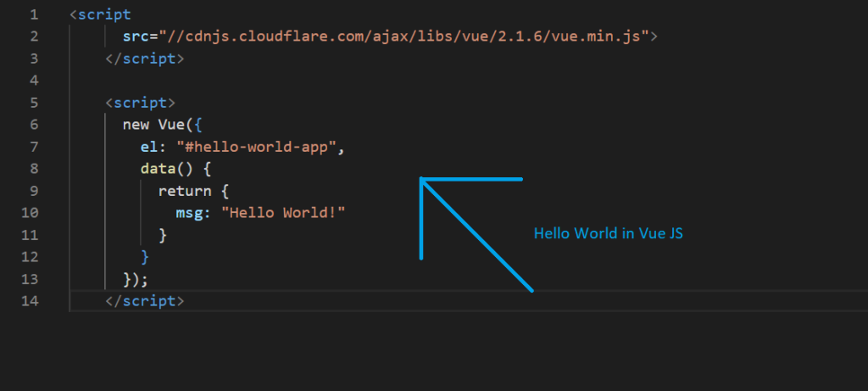Click line number 2 in the gutter
The width and height of the screenshot is (868, 391).
coord(34,36)
